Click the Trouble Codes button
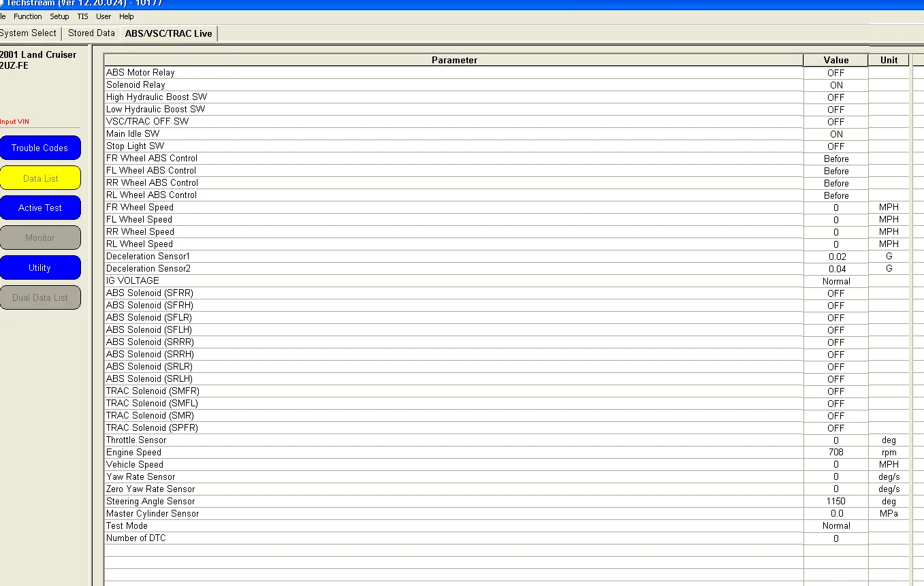Viewport: 924px width, 586px height. [x=39, y=148]
